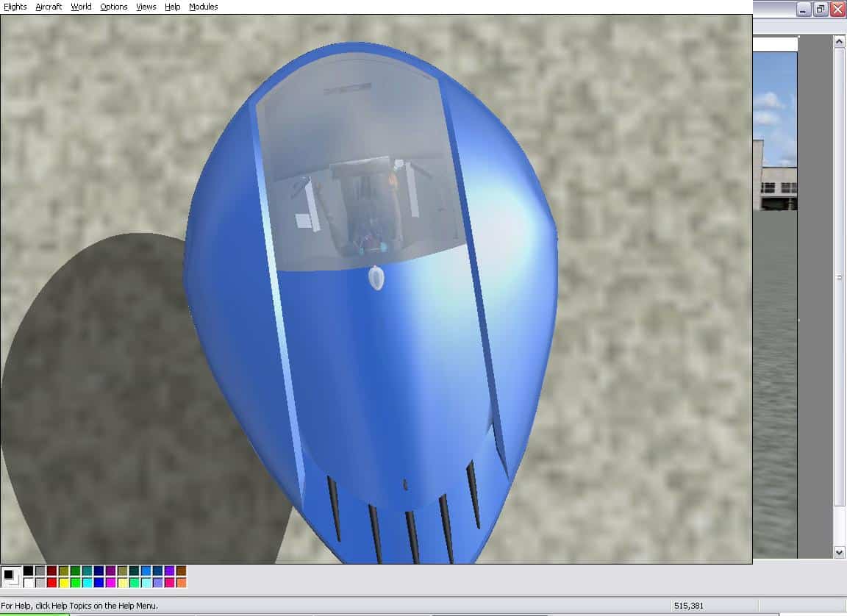Restore down the Paint window
The width and height of the screenshot is (847, 616).
[820, 10]
